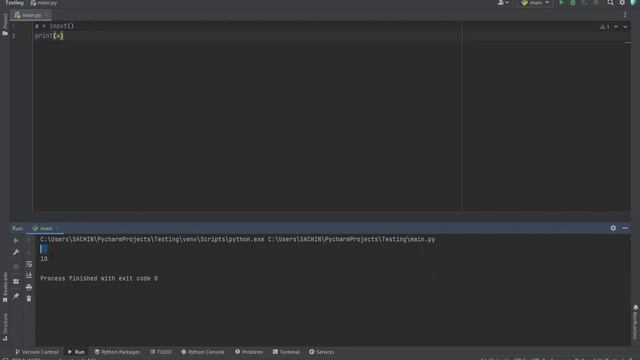Viewport: 640px width, 360px height.
Task: Open the Run panel gear settings
Action: (613, 228)
